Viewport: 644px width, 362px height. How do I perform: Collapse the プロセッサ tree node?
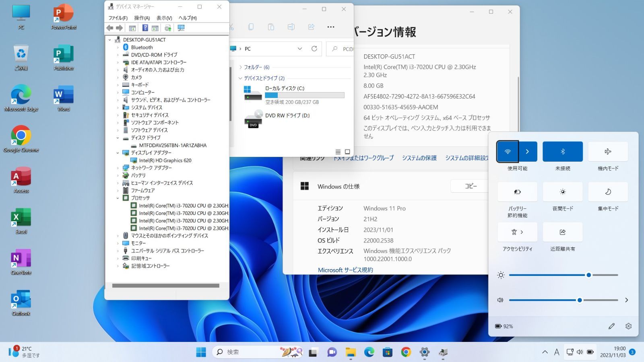(118, 198)
